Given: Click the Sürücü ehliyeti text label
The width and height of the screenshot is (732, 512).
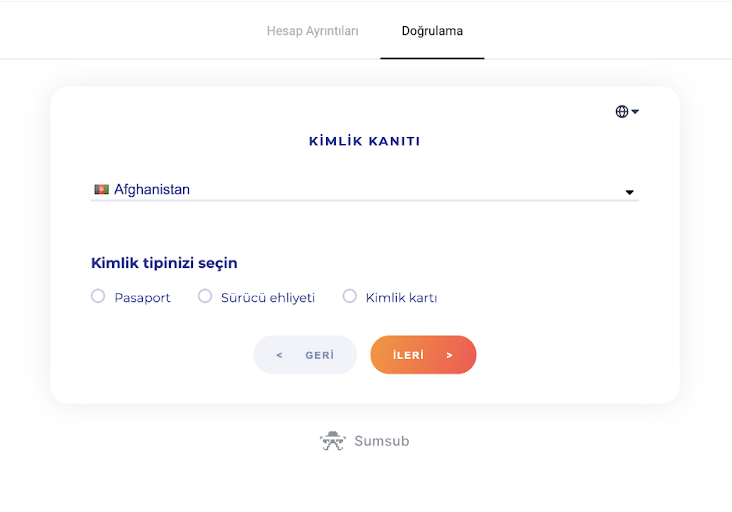Looking at the screenshot, I should [268, 298].
